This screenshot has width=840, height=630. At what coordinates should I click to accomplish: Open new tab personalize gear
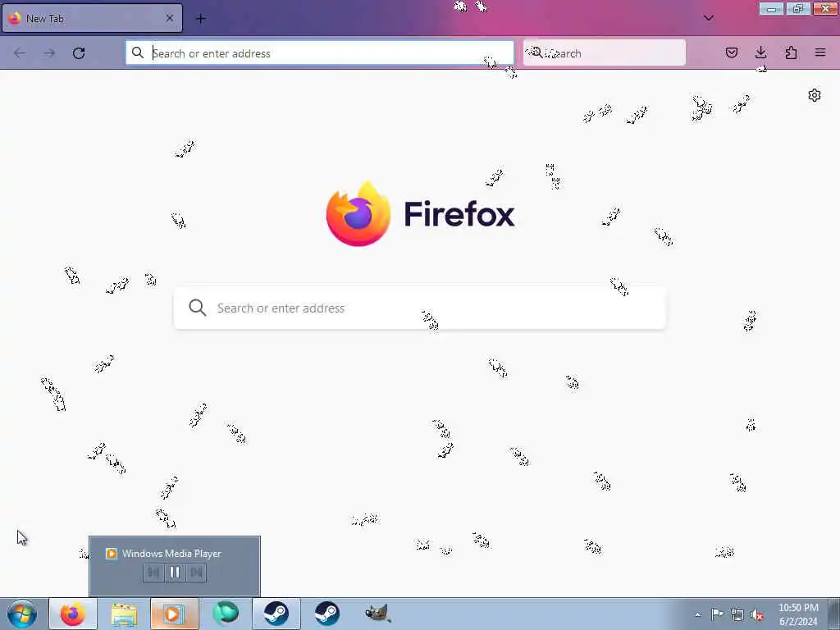tap(815, 95)
